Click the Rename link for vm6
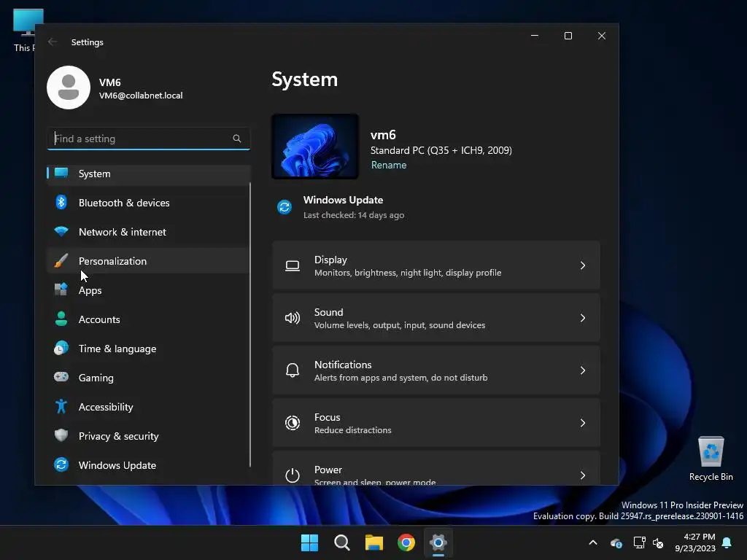 [x=389, y=166]
